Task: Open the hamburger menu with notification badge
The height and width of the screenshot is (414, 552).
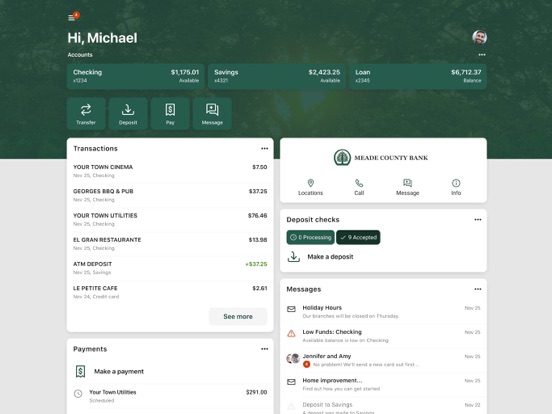Action: [73, 17]
